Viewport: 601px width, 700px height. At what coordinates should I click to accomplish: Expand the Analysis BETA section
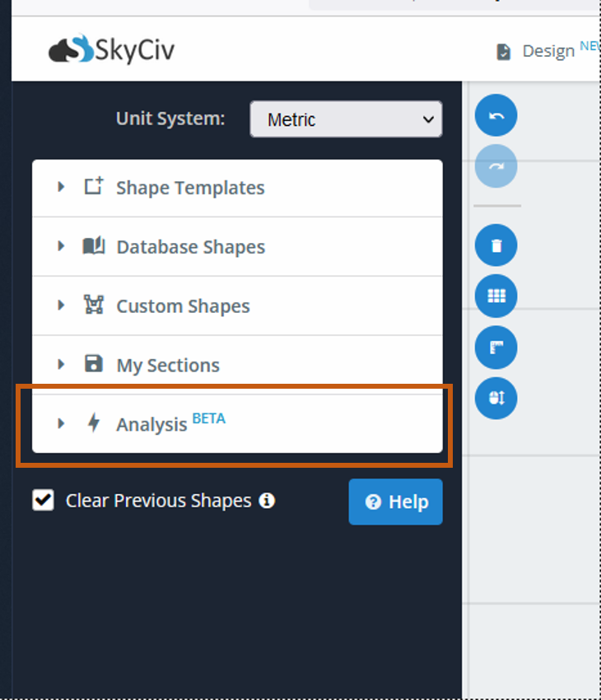click(237, 423)
